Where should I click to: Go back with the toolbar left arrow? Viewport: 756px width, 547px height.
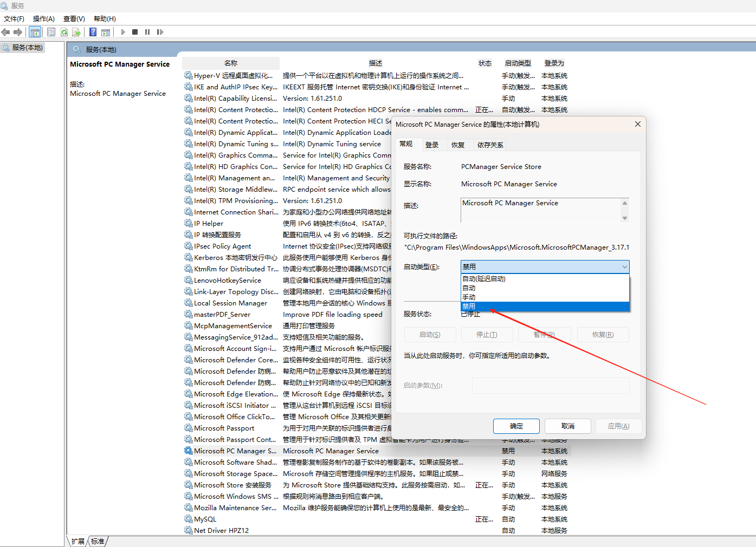(x=6, y=32)
